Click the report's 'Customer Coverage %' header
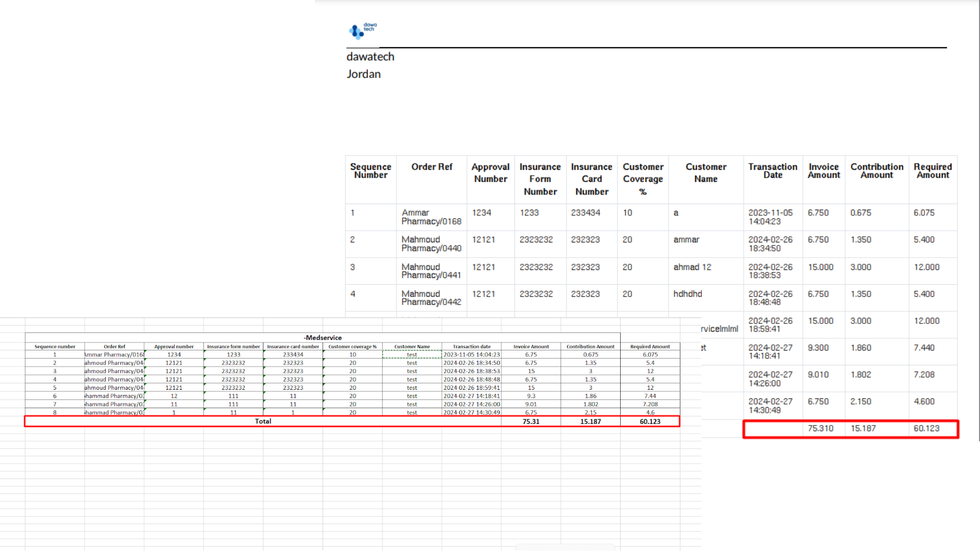980x551 pixels. pyautogui.click(x=643, y=179)
